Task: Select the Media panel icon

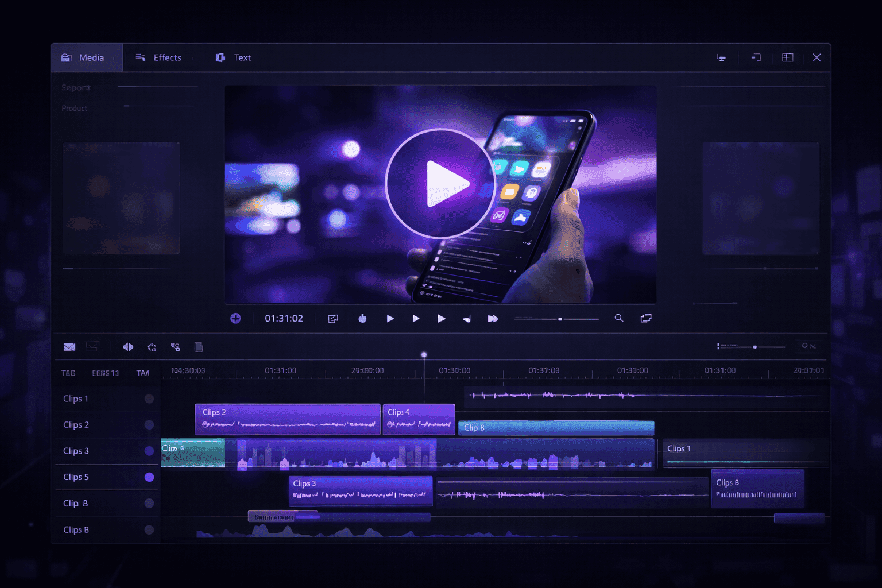Action: click(x=67, y=57)
